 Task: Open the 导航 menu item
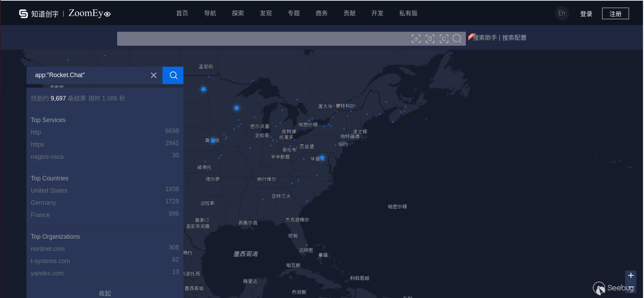coord(210,13)
